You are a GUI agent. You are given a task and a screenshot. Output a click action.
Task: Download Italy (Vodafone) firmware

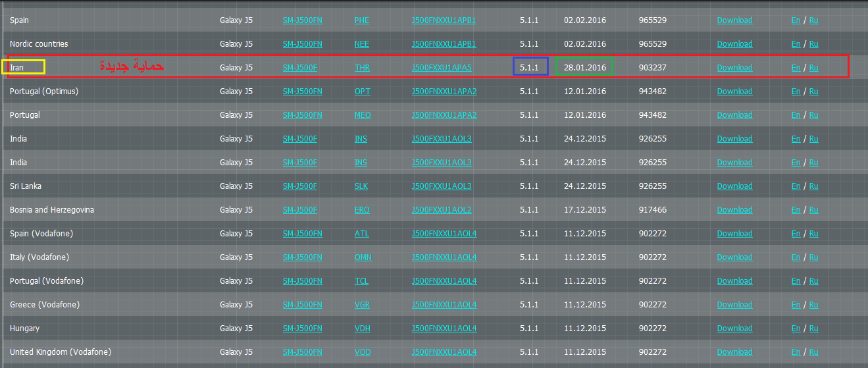click(734, 257)
